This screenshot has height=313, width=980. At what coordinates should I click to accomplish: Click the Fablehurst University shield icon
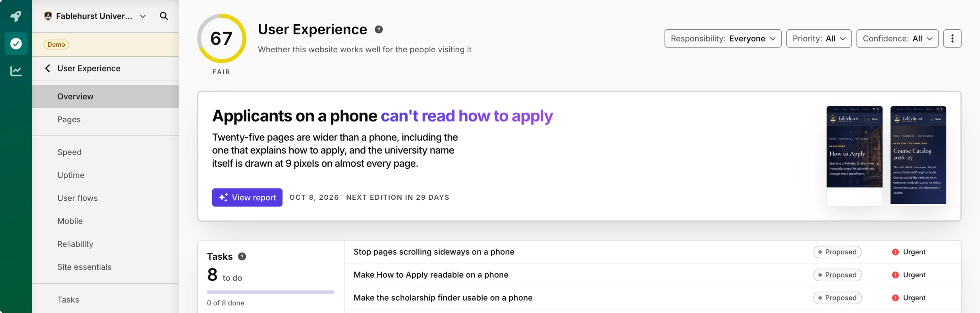(48, 16)
